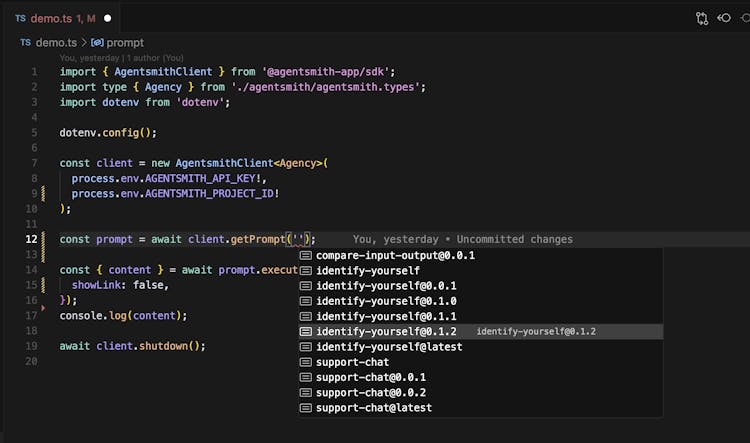Click the prompt variable symbol icon in breadcrumb

point(97,43)
